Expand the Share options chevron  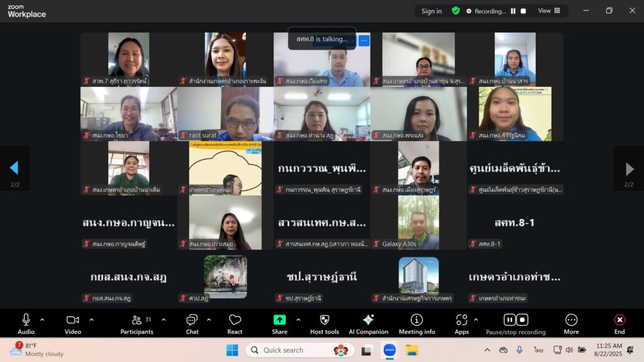(298, 320)
